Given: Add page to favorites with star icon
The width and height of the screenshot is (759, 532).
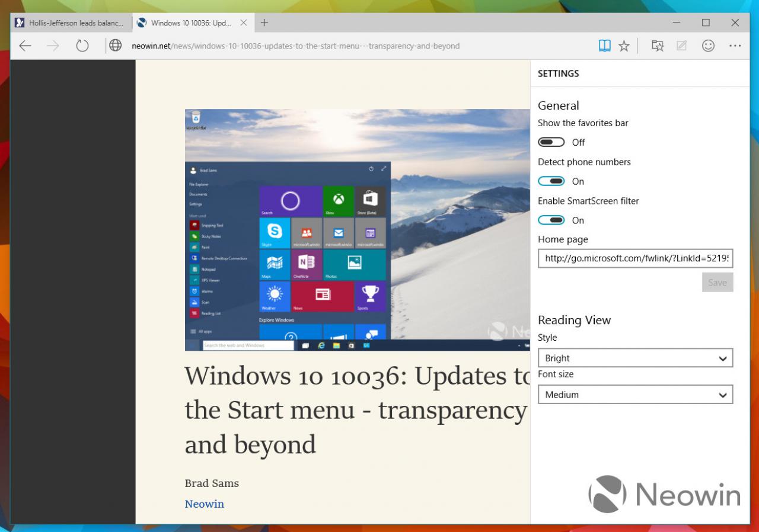Looking at the screenshot, I should point(624,46).
